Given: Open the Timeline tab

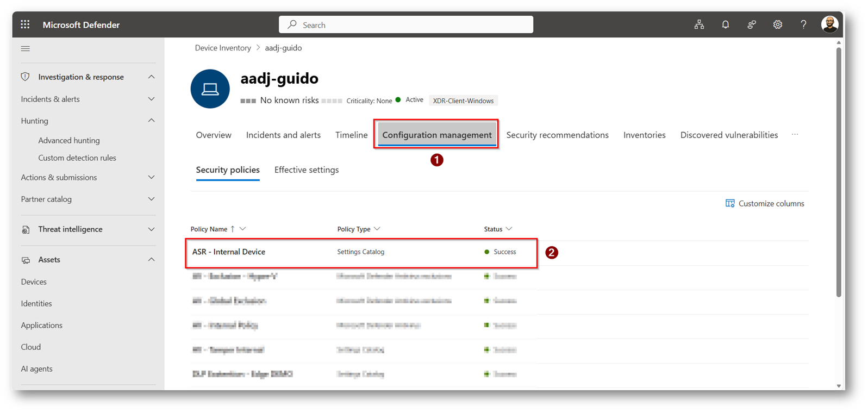Looking at the screenshot, I should click(351, 135).
